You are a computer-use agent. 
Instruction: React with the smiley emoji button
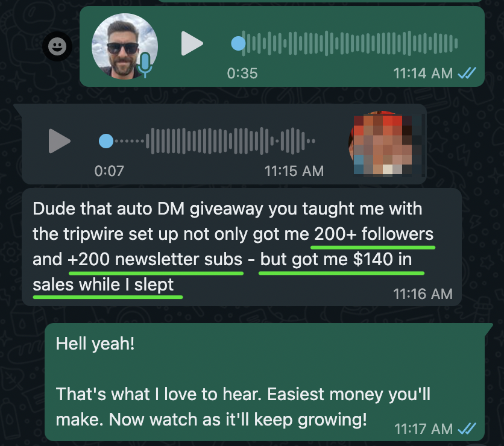[x=57, y=46]
